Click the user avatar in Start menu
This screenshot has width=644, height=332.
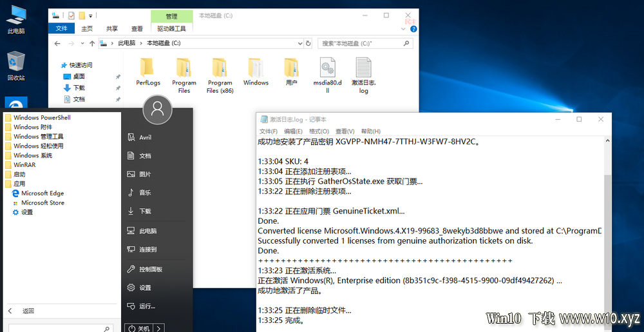pos(157,110)
